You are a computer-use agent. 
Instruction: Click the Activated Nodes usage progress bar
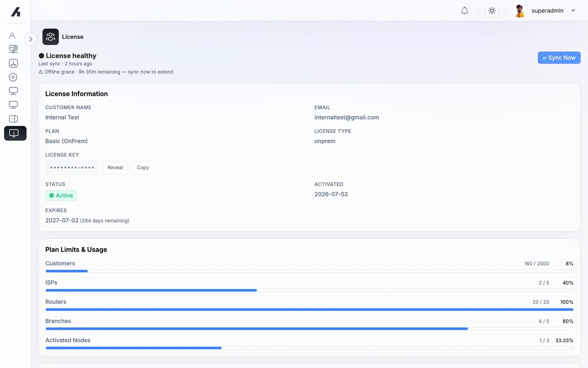pos(310,348)
